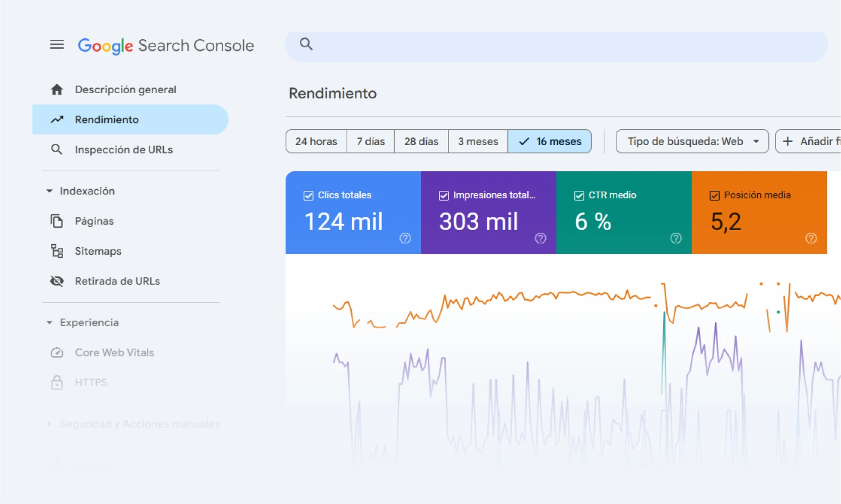841x504 pixels.
Task: Select the 7 días date range
Action: 371,141
